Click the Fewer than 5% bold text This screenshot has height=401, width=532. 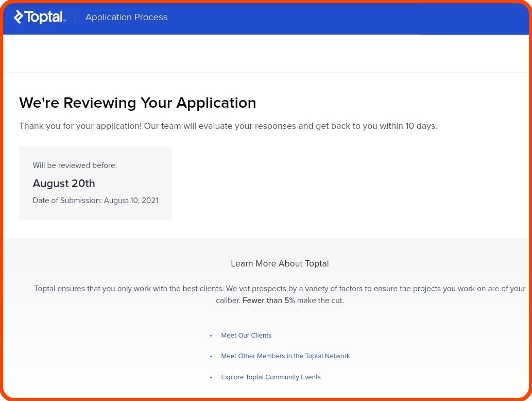point(269,300)
